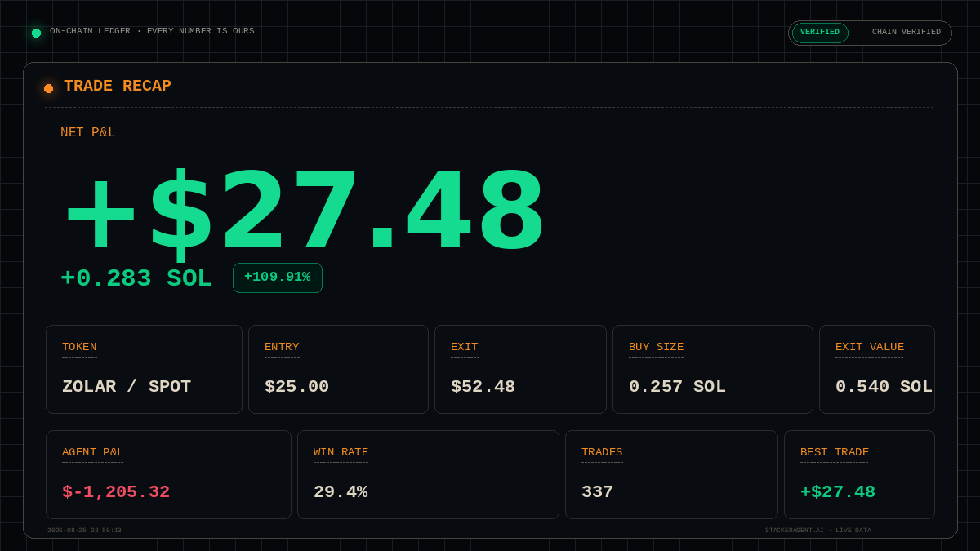
Task: Click the WIN RATE label
Action: pyautogui.click(x=341, y=452)
